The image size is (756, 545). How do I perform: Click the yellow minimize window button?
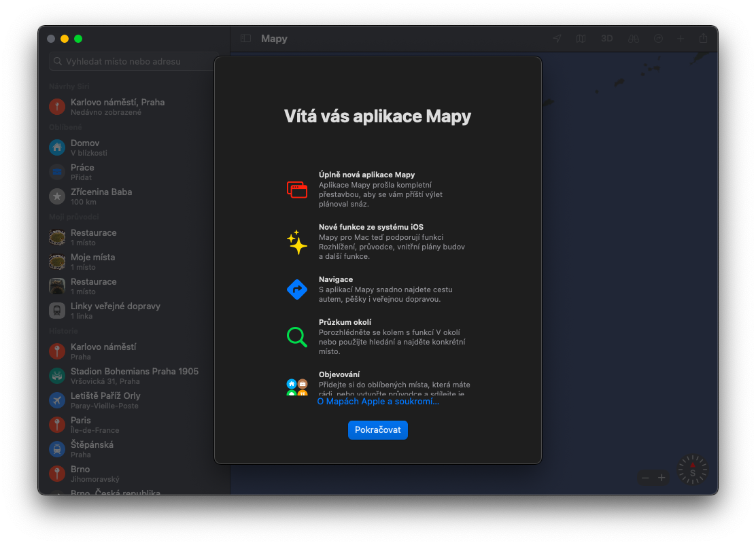65,39
